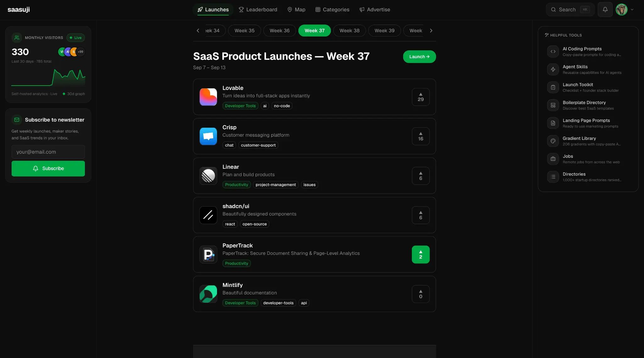The width and height of the screenshot is (644, 358).
Task: Show earlier weeks with left chevron
Action: coord(198,31)
